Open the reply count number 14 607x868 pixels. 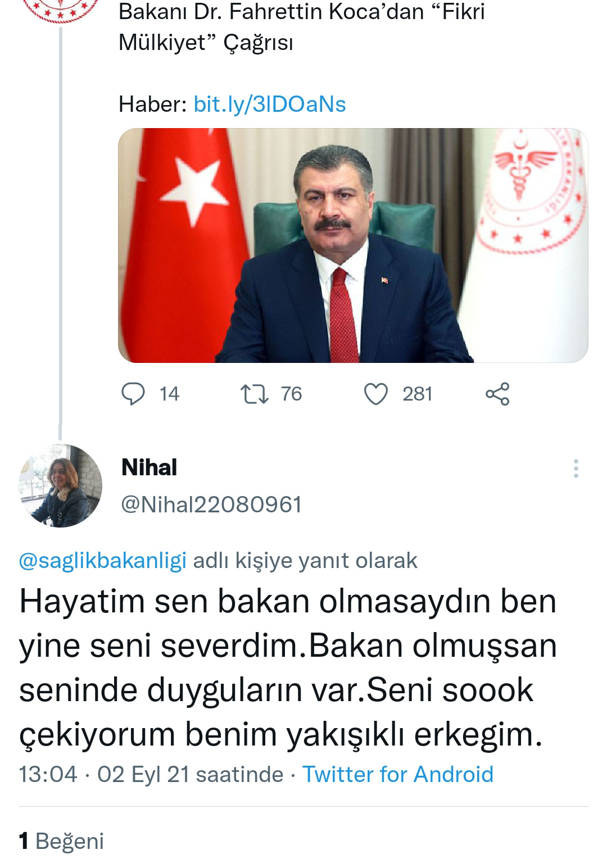coord(169,394)
